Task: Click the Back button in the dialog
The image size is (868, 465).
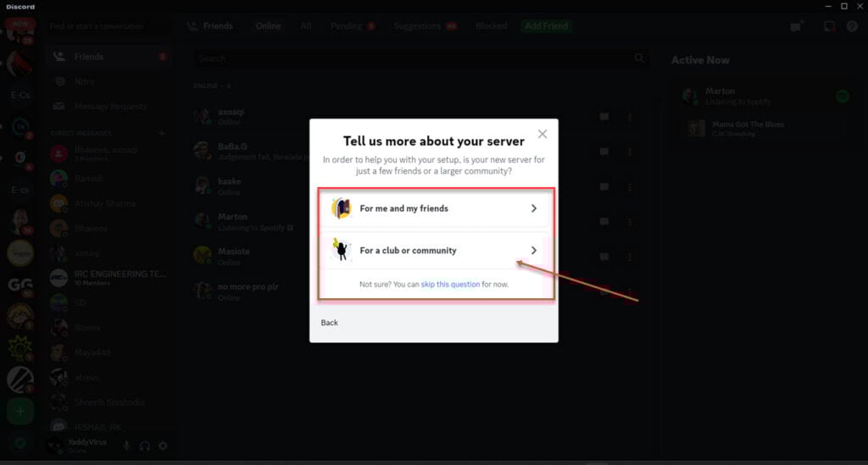Action: 330,323
